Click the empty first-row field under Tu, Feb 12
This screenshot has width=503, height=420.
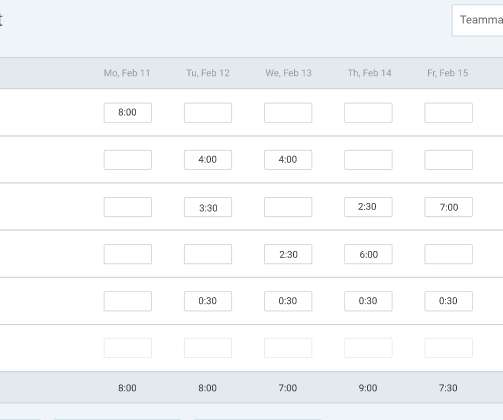coord(208,113)
